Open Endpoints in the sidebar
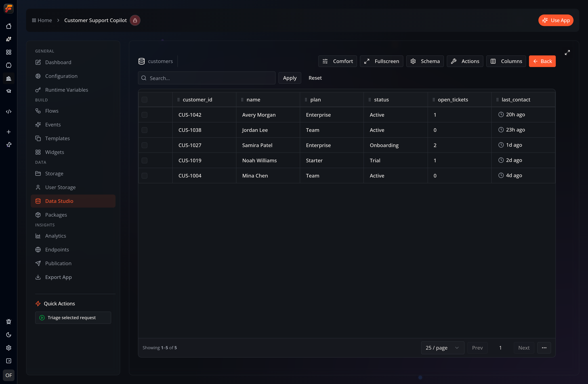Viewport: 588px width, 384px height. 73,250
